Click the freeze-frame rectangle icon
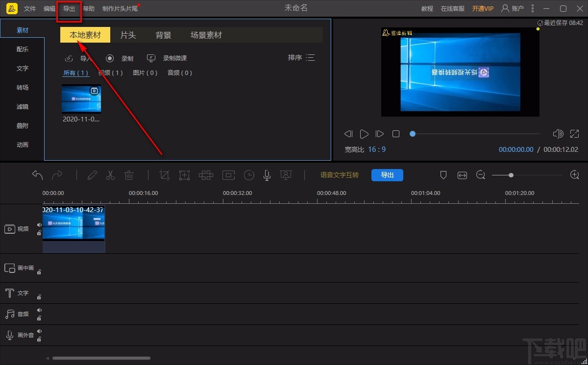The height and width of the screenshot is (365, 588). (x=228, y=175)
